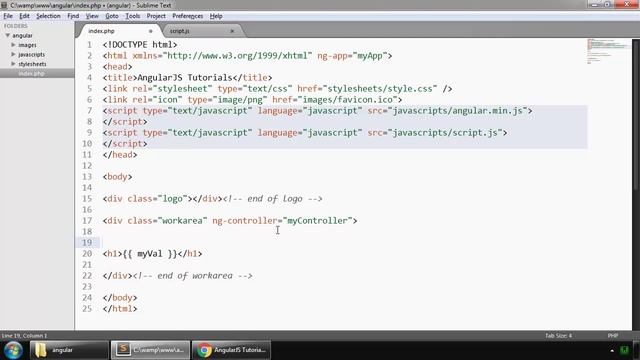
Task: Open the angular folder taskbar button
Action: [x=69, y=350]
